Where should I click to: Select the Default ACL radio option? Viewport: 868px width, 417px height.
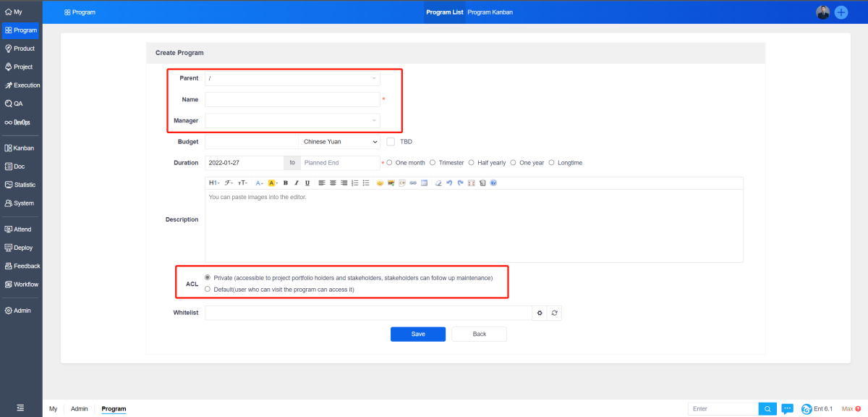click(208, 289)
